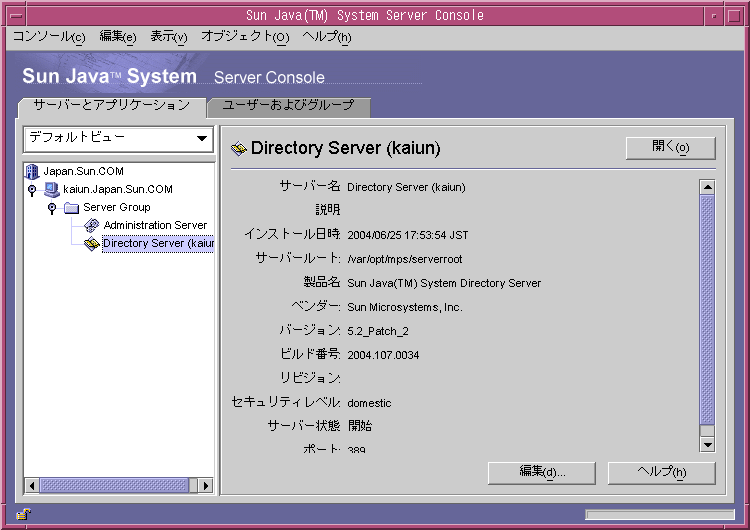
Task: Click the vendor value Sun Microsystems, Inc.
Action: pyautogui.click(x=405, y=307)
